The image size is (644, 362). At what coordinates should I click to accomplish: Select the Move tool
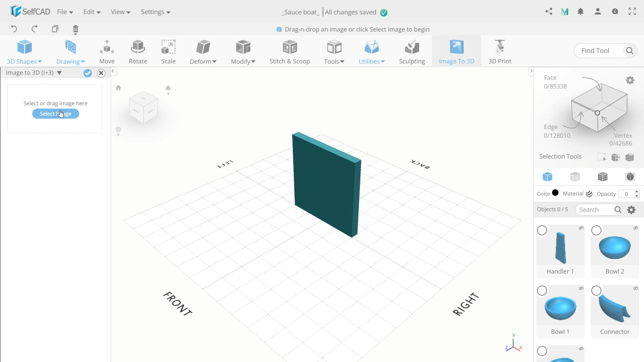(x=107, y=52)
